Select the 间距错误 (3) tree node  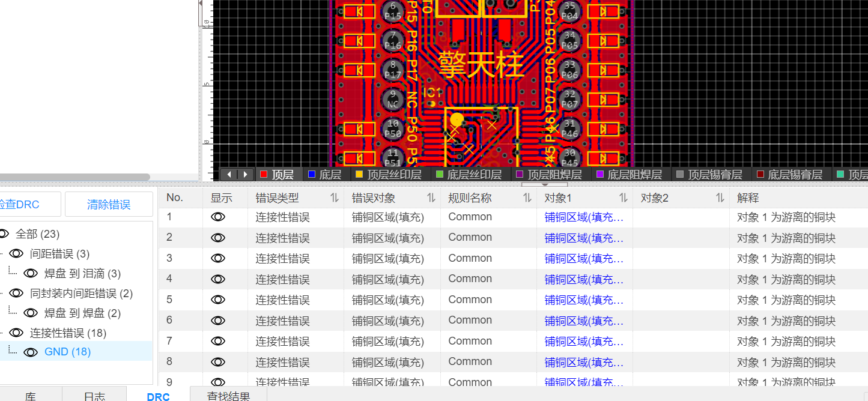(x=59, y=254)
